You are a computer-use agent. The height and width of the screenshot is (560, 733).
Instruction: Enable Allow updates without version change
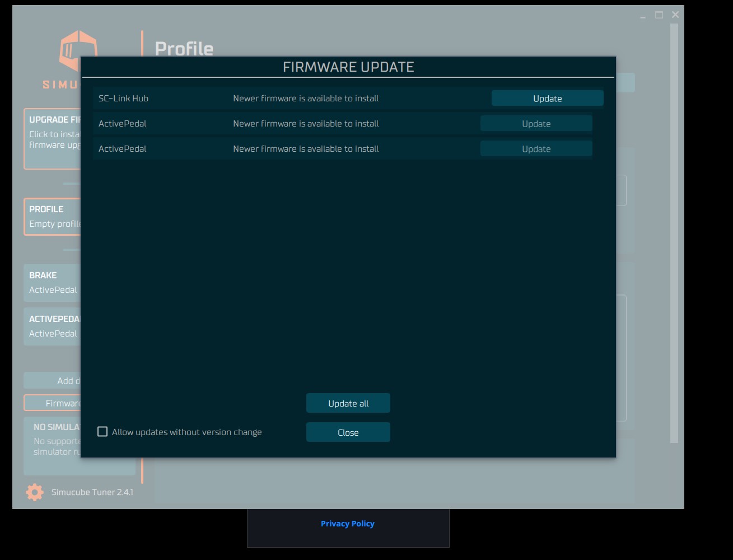tap(102, 432)
